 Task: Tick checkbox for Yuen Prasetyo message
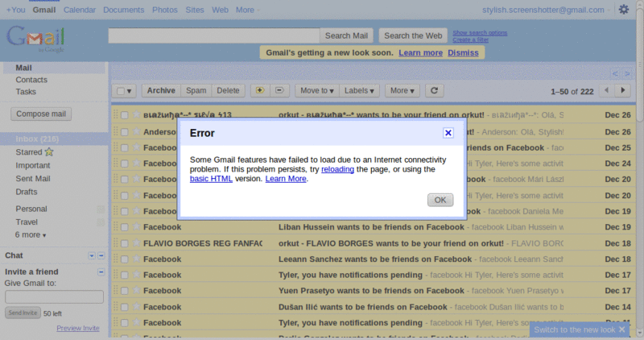point(125,291)
